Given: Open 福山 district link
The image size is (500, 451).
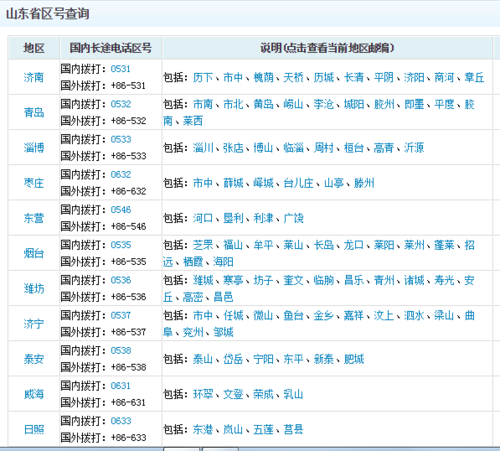Looking at the screenshot, I should 233,245.
